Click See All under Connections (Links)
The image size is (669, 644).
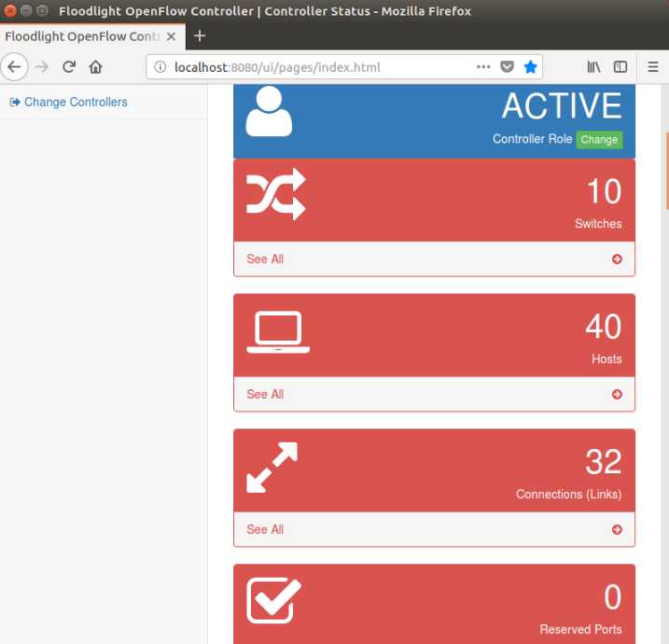pyautogui.click(x=265, y=529)
